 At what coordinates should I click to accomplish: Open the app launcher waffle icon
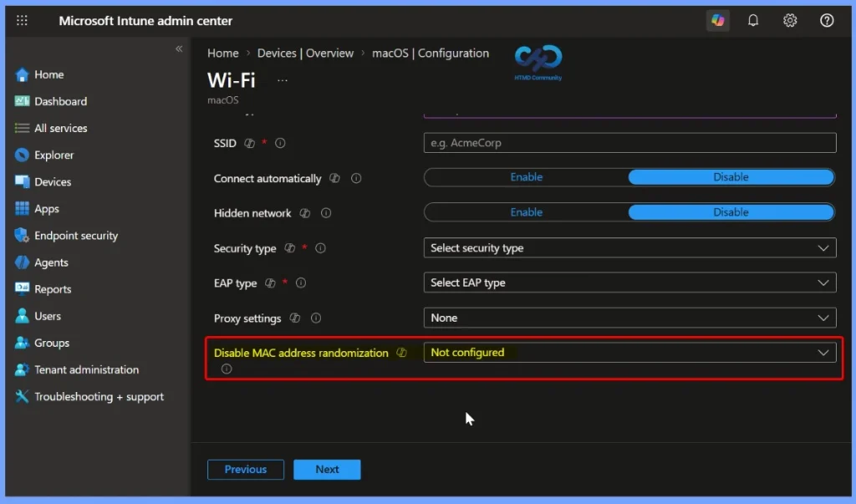[x=22, y=21]
